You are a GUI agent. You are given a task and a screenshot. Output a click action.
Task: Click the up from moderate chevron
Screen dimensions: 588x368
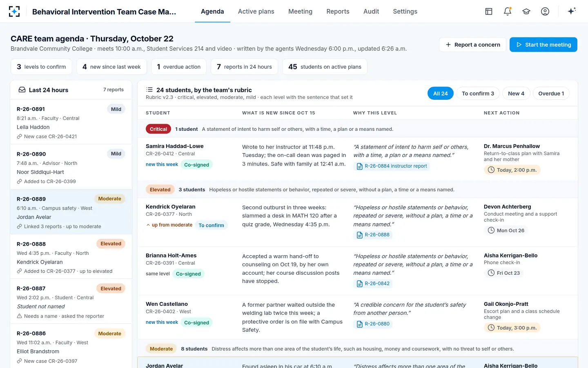[148, 225]
